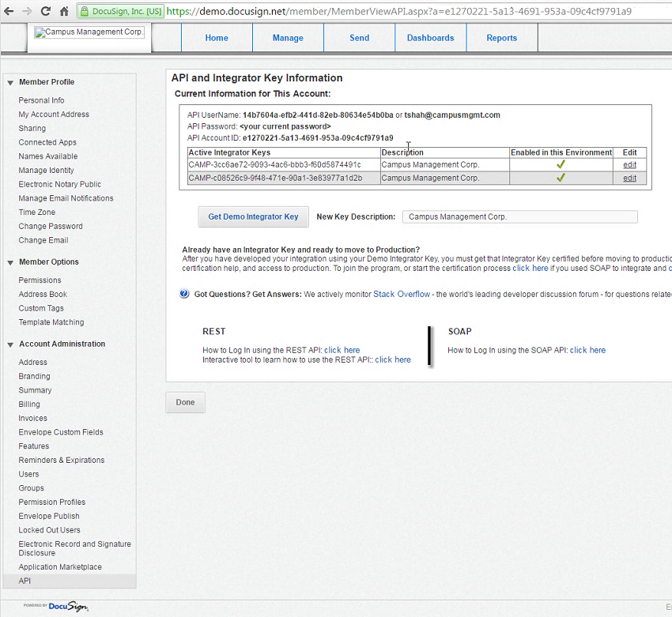Screen dimensions: 672x617
Task: Click the browser forward arrow
Action: click(x=27, y=11)
